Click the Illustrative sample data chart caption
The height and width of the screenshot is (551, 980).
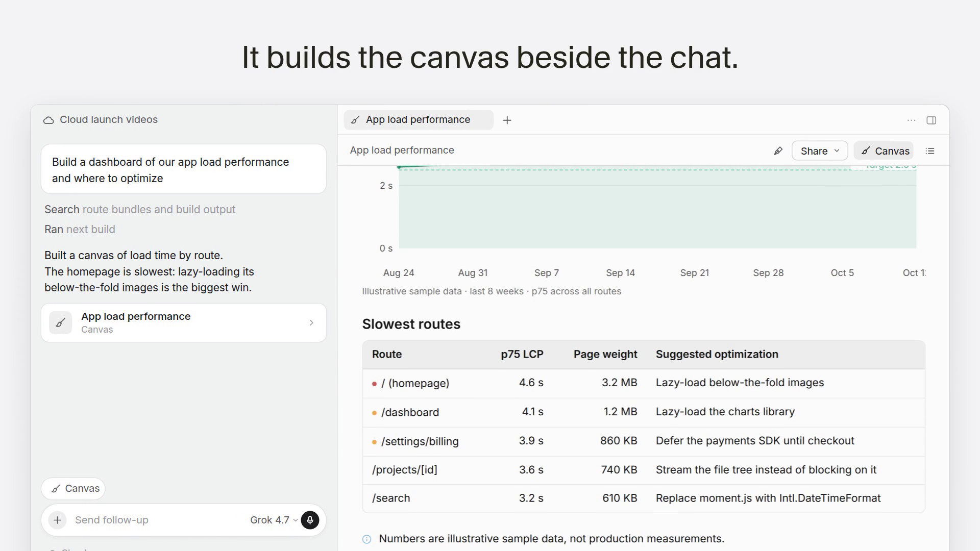tap(492, 292)
